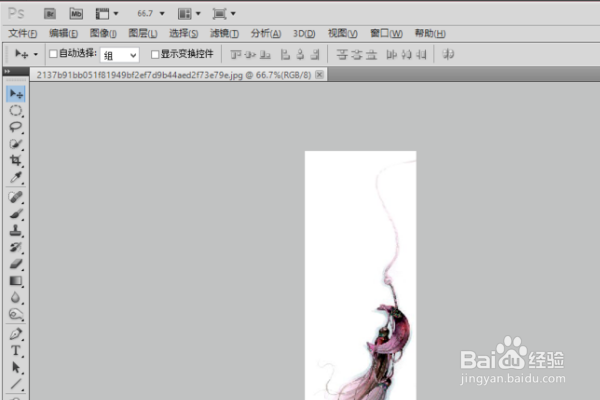
Task: Select the Spot Healing Brush tool
Action: pyautogui.click(x=16, y=197)
